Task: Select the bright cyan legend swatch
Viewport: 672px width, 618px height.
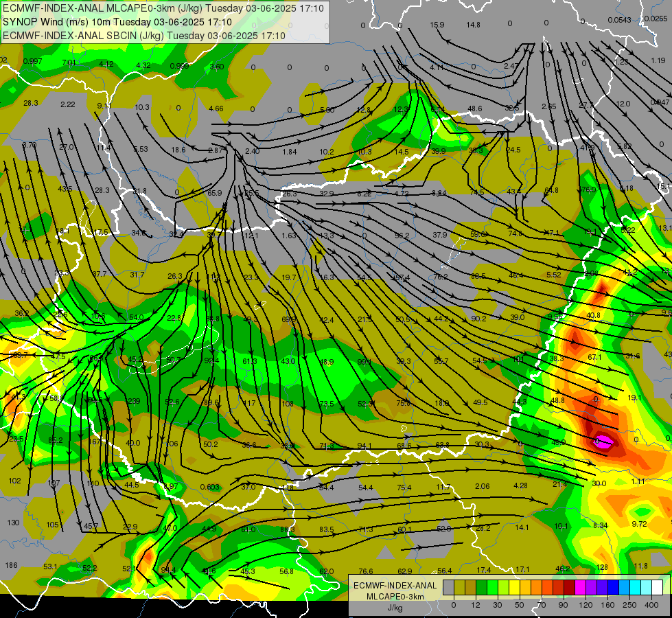Action: click(635, 588)
